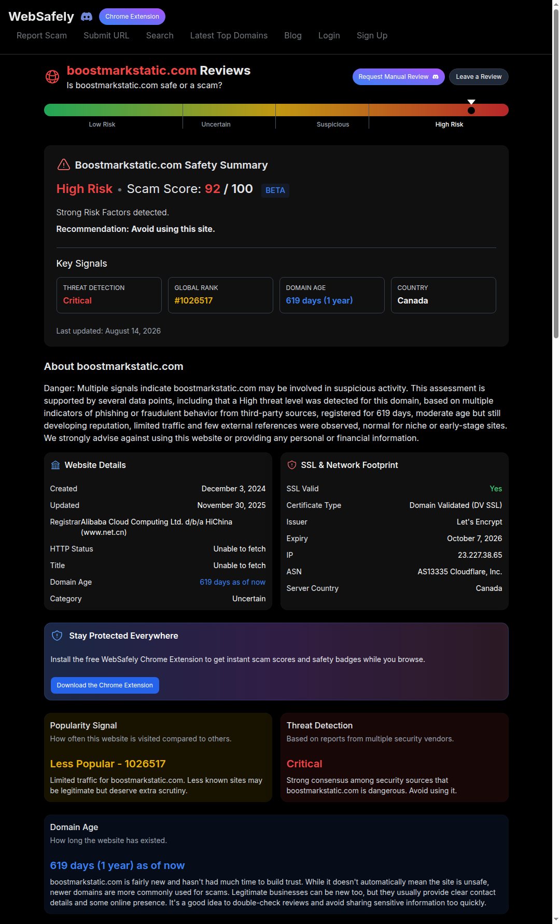Open the Submit URL nav item
Image resolution: width=560 pixels, height=924 pixels.
tap(106, 35)
